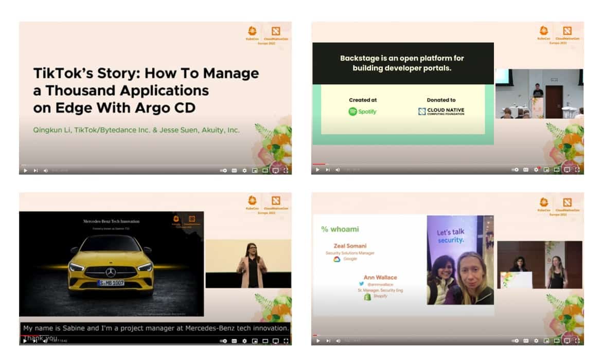603x364 pixels.
Task: Click the 'Zeal Somani' name
Action: [350, 246]
